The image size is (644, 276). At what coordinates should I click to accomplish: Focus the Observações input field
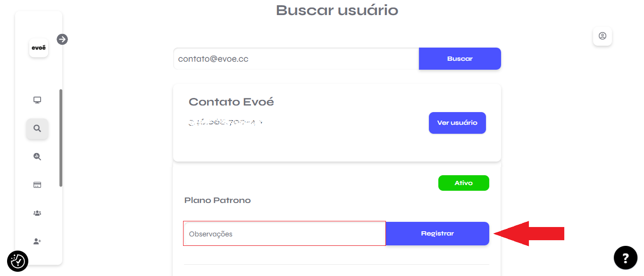pyautogui.click(x=284, y=234)
